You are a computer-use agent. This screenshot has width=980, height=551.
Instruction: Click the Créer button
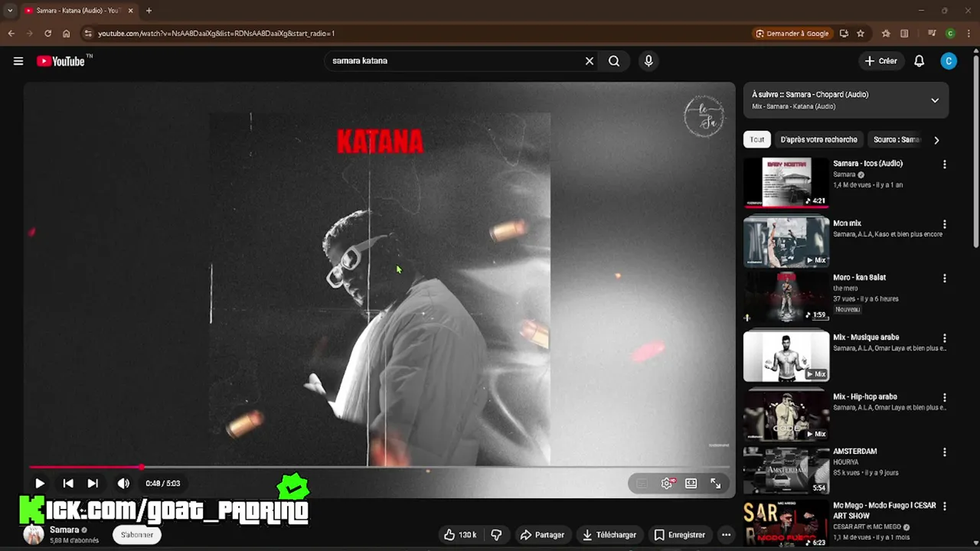click(880, 61)
